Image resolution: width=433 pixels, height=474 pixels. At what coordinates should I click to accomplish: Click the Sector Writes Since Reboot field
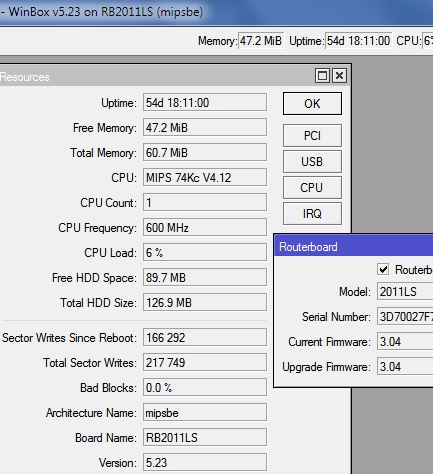(x=205, y=337)
